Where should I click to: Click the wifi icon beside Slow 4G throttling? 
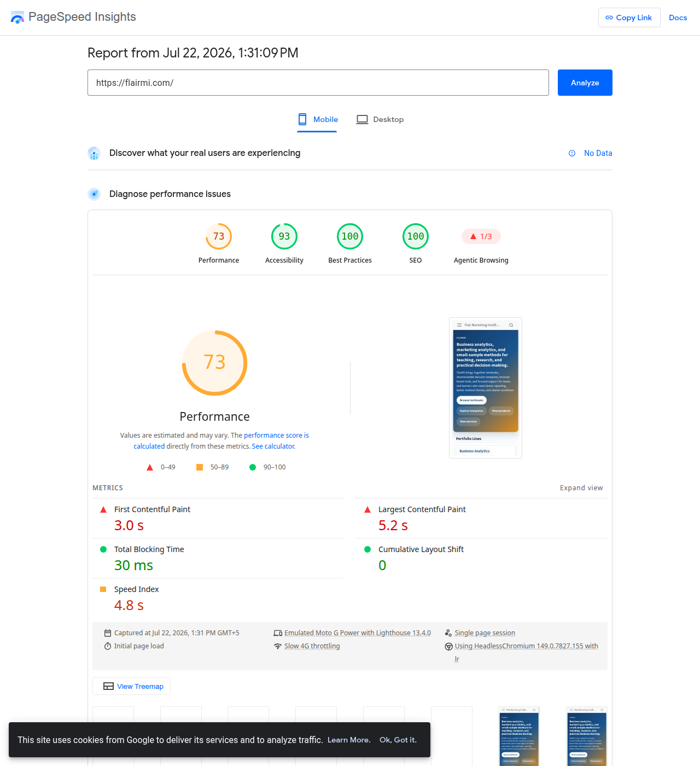[278, 646]
